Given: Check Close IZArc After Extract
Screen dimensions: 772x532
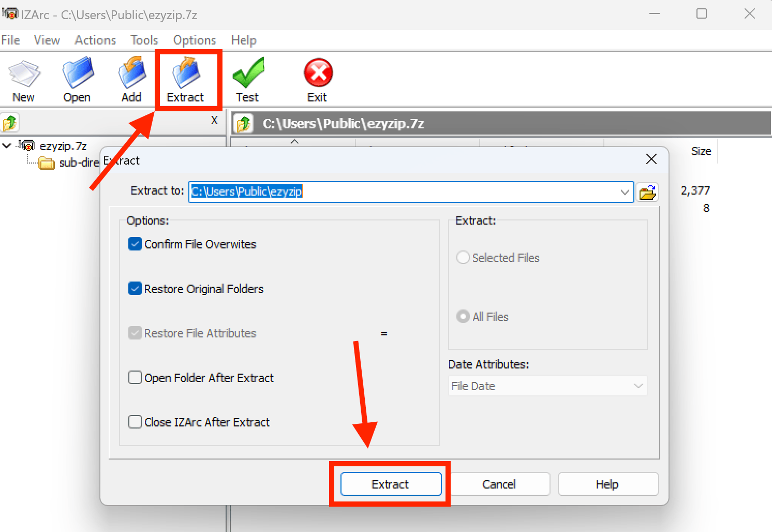Looking at the screenshot, I should click(x=135, y=422).
